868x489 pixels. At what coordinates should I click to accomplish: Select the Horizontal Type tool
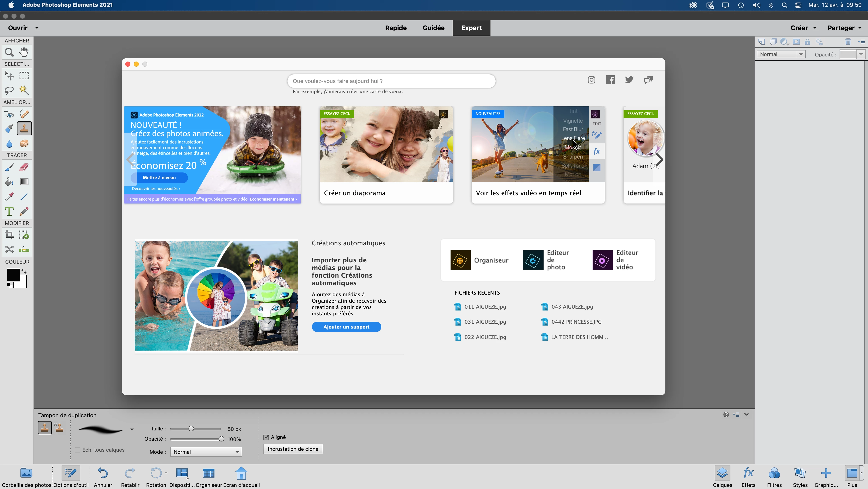click(9, 211)
